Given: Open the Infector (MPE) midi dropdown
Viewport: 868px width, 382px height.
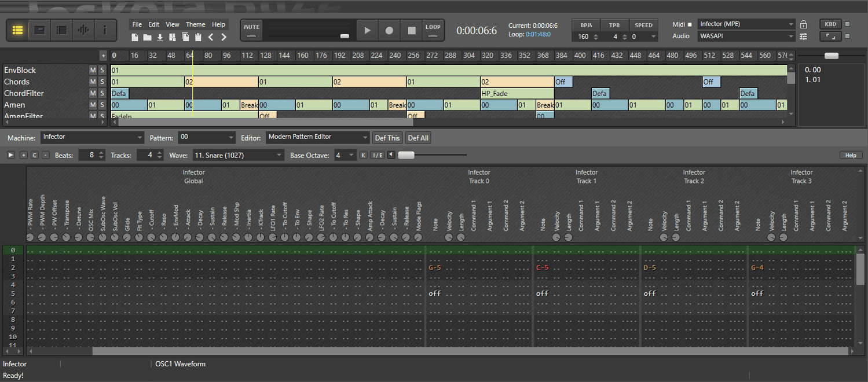Looking at the screenshot, I should point(746,24).
